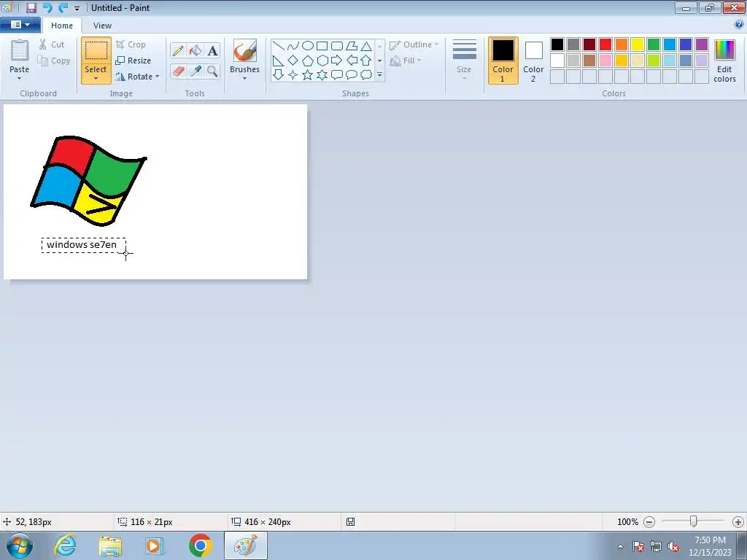Choose the Right arrow shape
The width and height of the screenshot is (747, 560).
(x=337, y=61)
